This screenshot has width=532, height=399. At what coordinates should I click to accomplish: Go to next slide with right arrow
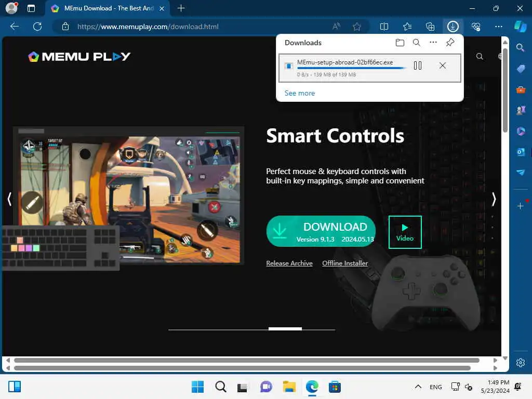point(494,199)
